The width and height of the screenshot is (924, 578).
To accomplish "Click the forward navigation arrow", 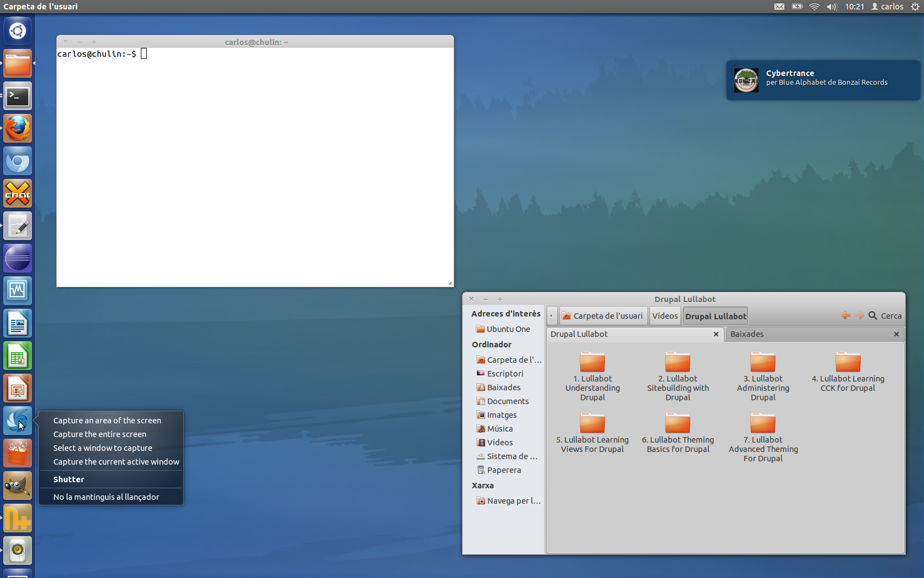I will [x=860, y=315].
